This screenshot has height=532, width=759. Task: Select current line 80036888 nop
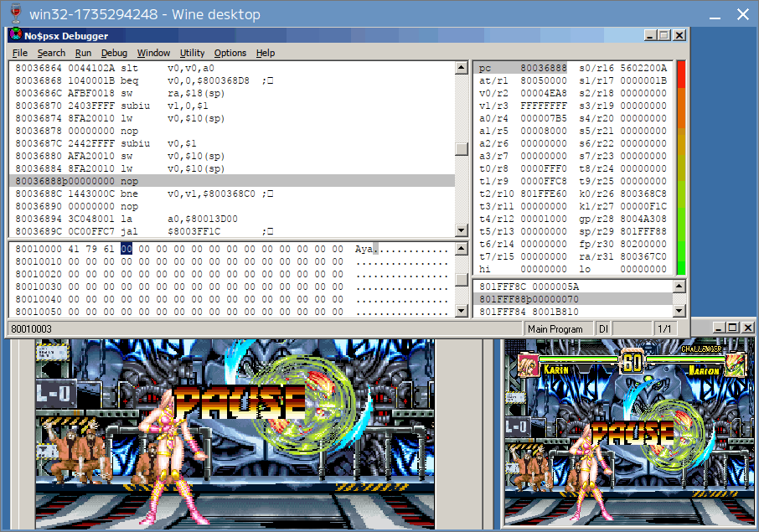(x=232, y=181)
